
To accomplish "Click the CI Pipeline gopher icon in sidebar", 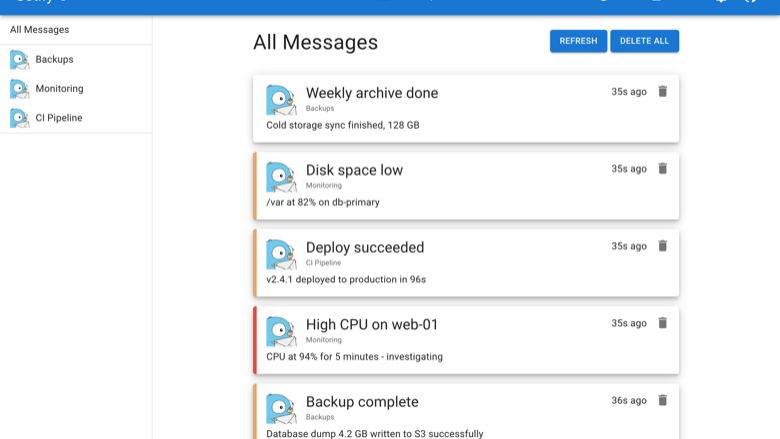I will pyautogui.click(x=19, y=118).
